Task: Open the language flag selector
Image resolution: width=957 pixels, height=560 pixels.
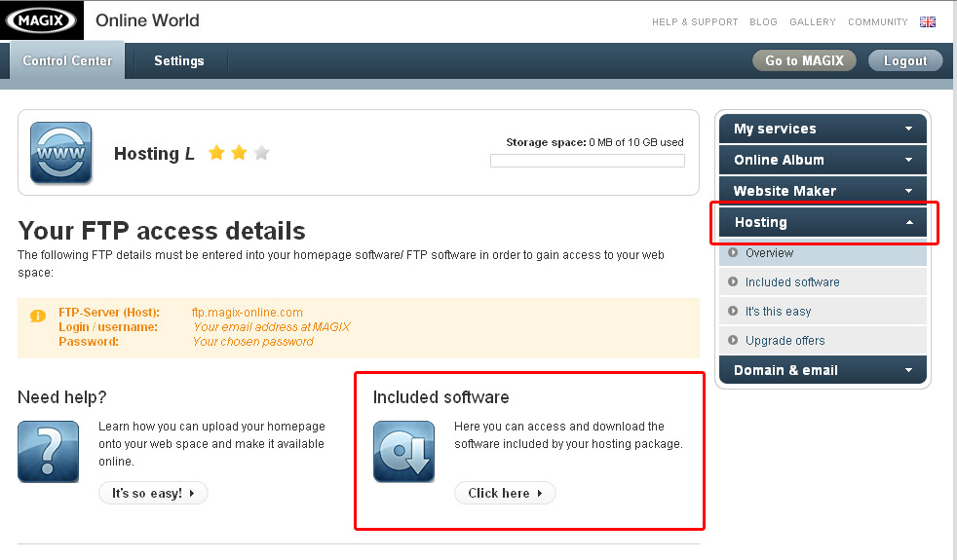Action: click(928, 22)
